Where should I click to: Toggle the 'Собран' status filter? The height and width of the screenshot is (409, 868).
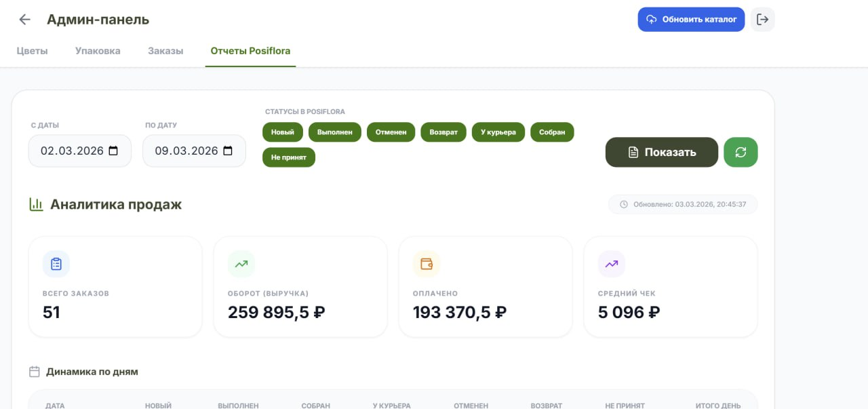point(552,132)
